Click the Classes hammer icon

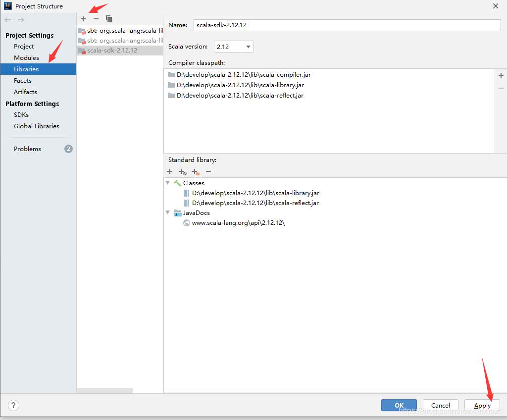point(178,183)
